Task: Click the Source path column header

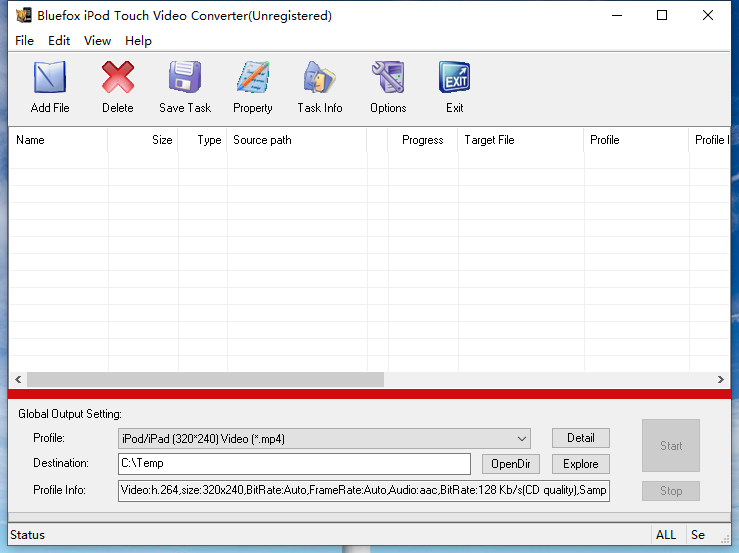Action: pos(297,140)
